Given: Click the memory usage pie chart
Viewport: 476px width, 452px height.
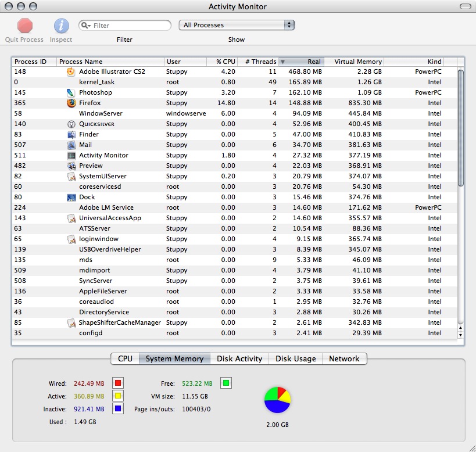Looking at the screenshot, I should click(277, 400).
